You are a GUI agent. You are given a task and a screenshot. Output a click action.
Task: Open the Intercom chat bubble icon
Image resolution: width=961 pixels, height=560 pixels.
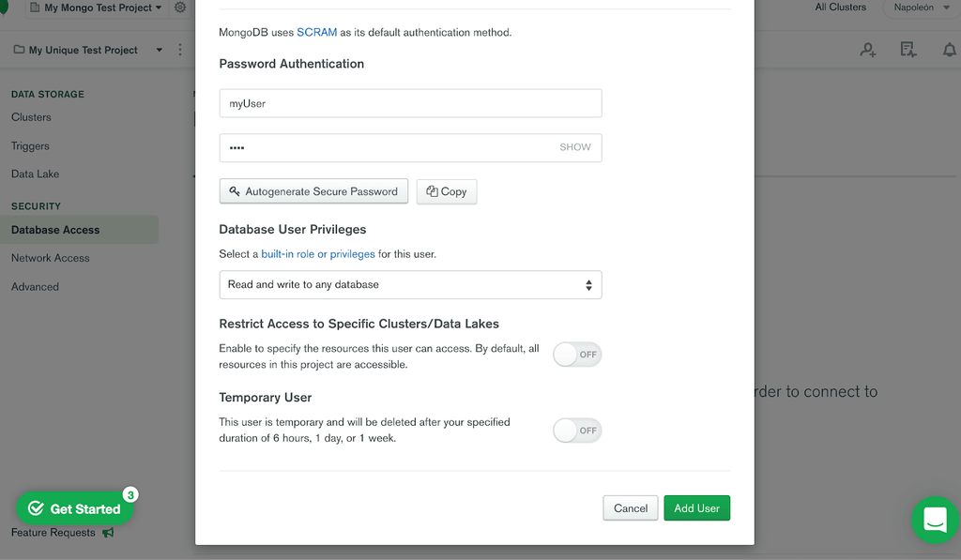(935, 521)
